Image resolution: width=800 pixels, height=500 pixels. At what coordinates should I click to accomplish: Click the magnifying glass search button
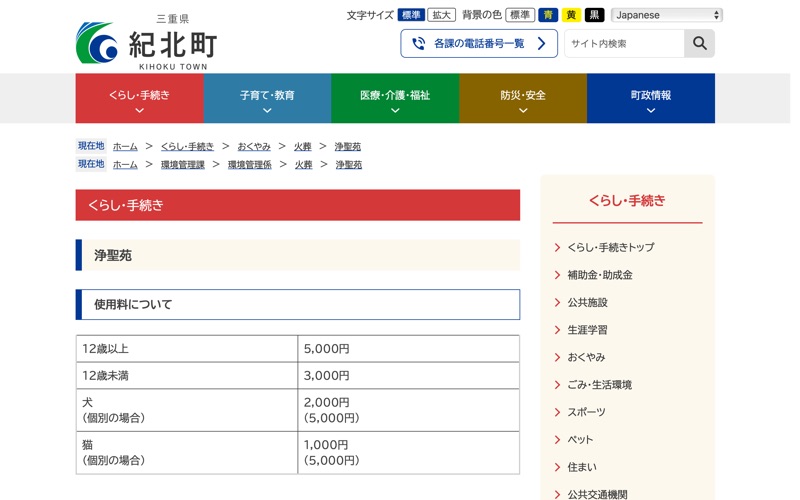point(699,43)
